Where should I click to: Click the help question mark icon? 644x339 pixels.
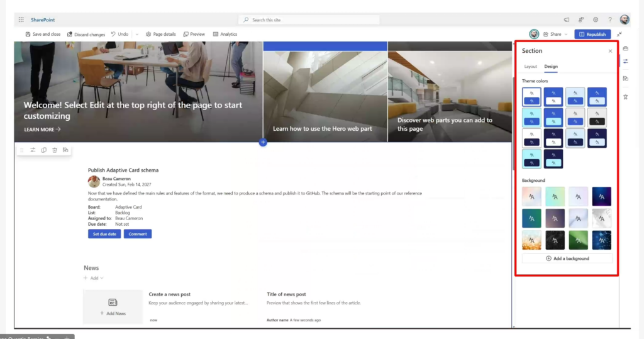(x=609, y=20)
